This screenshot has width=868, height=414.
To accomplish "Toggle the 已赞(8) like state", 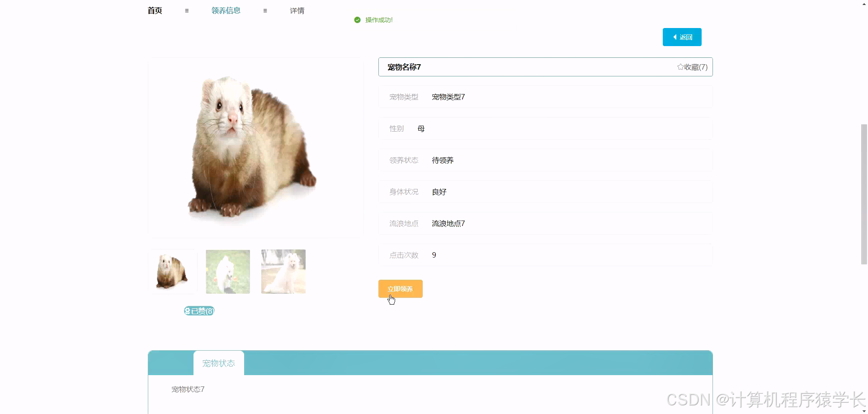I will point(199,311).
